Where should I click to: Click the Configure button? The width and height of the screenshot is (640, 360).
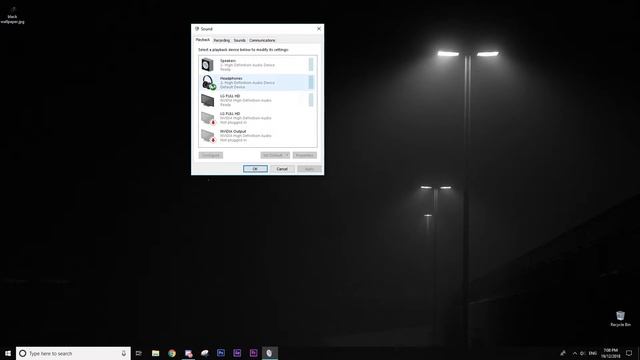(x=211, y=156)
